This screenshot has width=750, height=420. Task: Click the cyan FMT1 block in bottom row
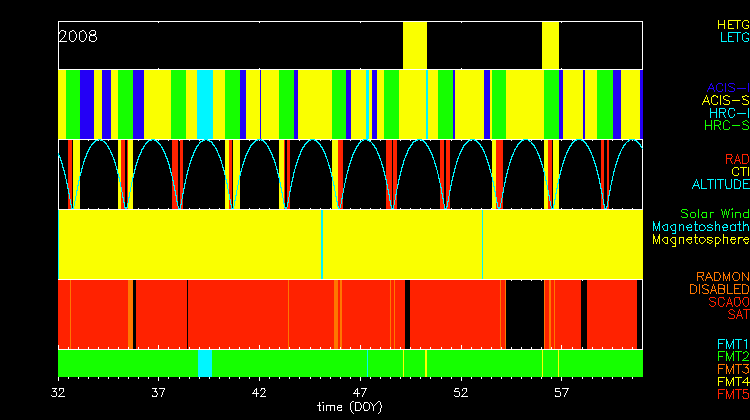[204, 362]
